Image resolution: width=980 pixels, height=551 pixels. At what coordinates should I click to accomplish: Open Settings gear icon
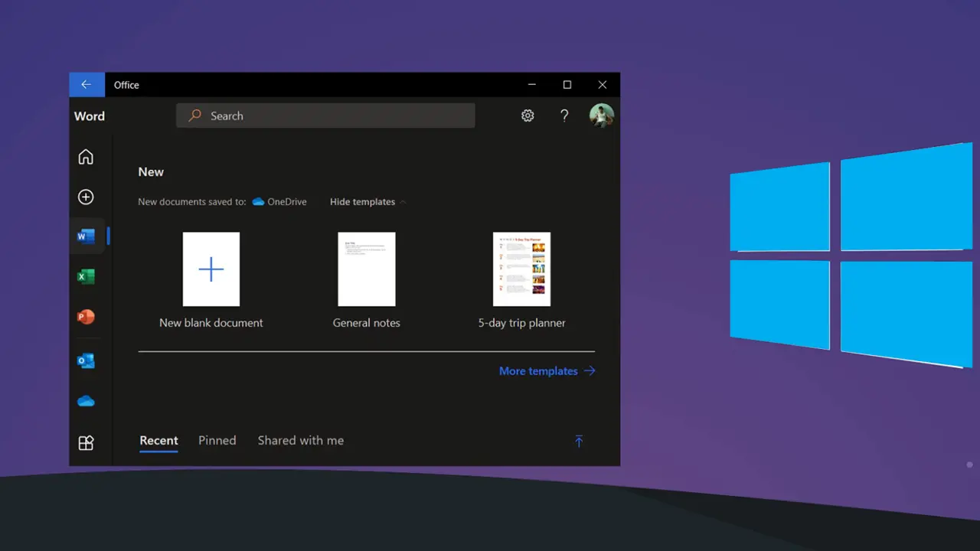528,116
